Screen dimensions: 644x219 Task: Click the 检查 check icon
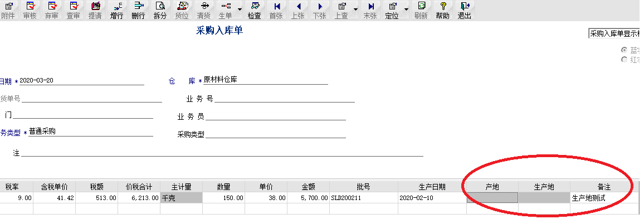pos(255,10)
